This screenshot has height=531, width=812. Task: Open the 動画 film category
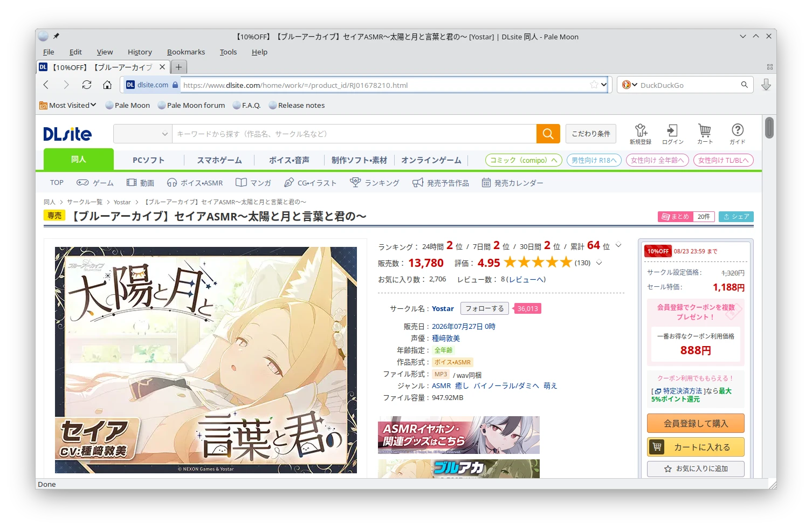click(x=140, y=183)
